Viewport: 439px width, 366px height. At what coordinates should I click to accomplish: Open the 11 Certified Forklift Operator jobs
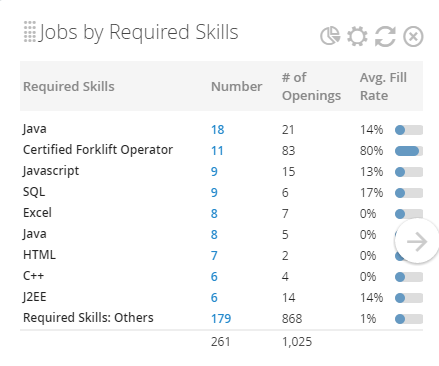pos(217,151)
